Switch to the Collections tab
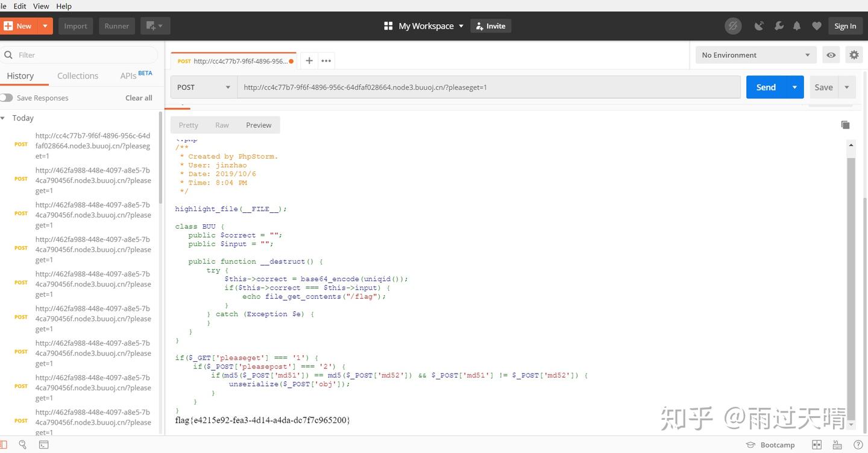 (x=78, y=76)
